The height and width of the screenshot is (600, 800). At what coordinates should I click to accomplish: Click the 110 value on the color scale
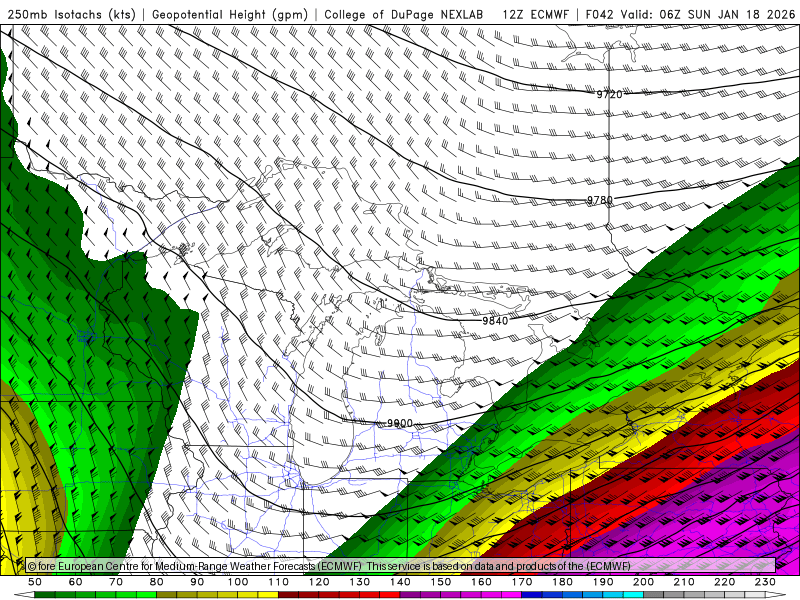pos(279,582)
